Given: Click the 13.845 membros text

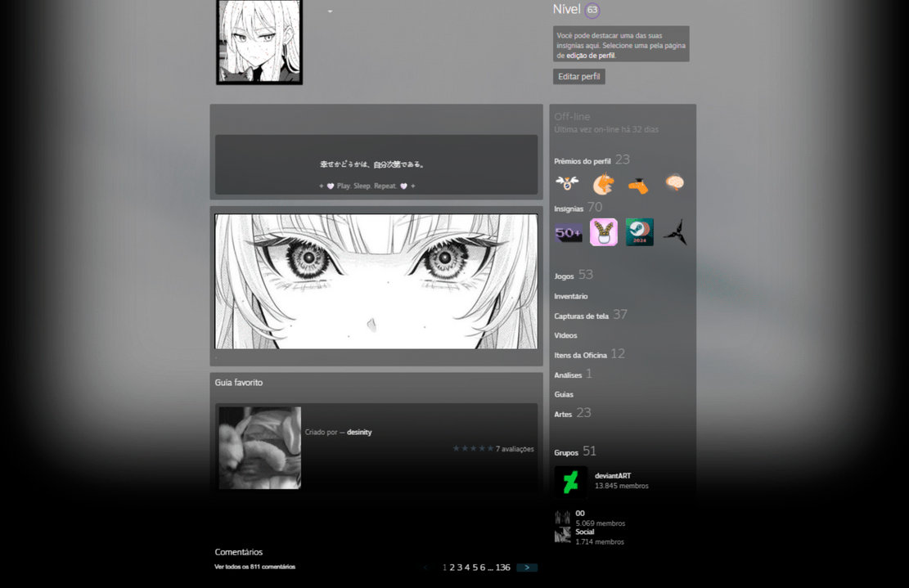Looking at the screenshot, I should [x=622, y=486].
